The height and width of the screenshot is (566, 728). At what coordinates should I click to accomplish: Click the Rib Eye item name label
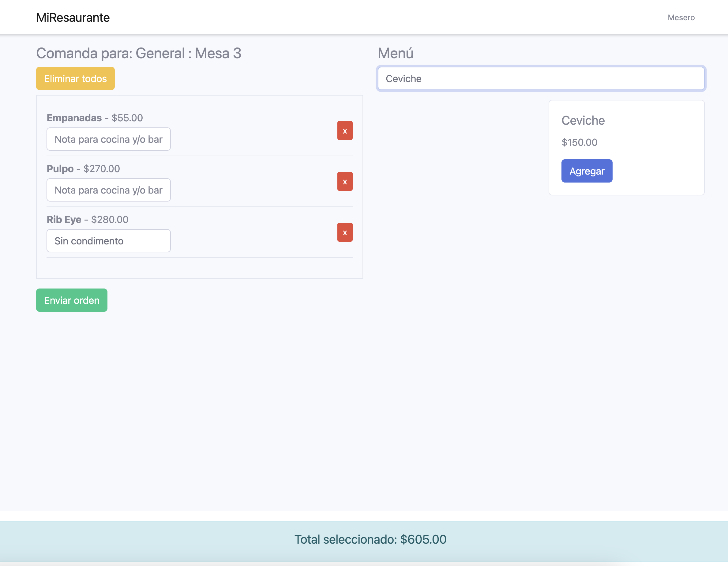[x=64, y=220]
